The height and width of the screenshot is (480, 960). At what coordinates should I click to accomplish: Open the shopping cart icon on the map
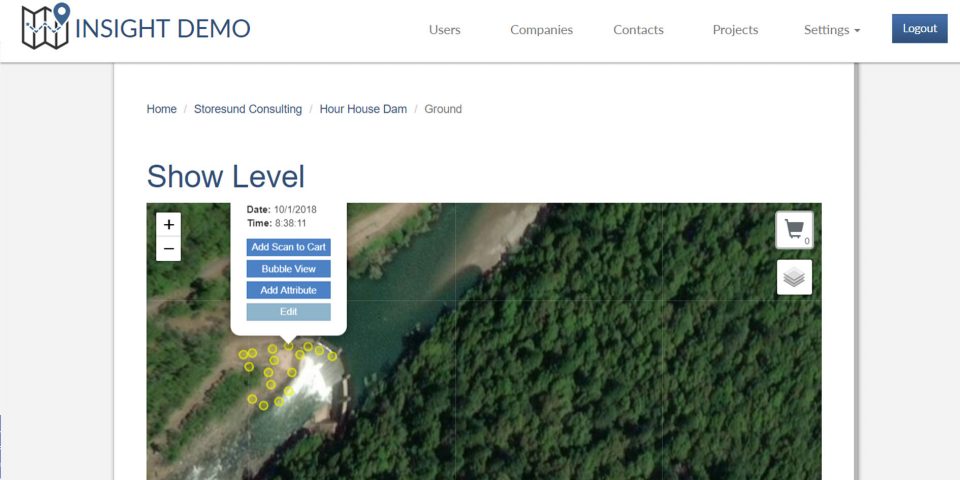(x=794, y=230)
